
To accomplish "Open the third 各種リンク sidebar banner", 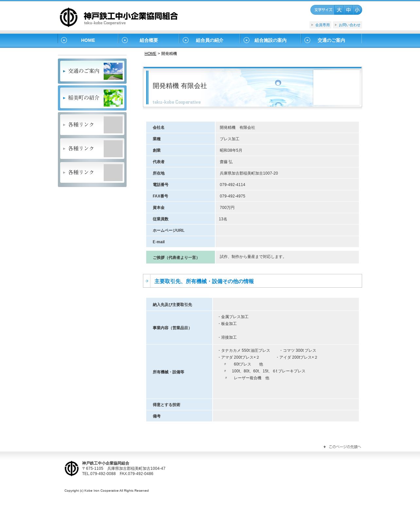I will click(92, 172).
